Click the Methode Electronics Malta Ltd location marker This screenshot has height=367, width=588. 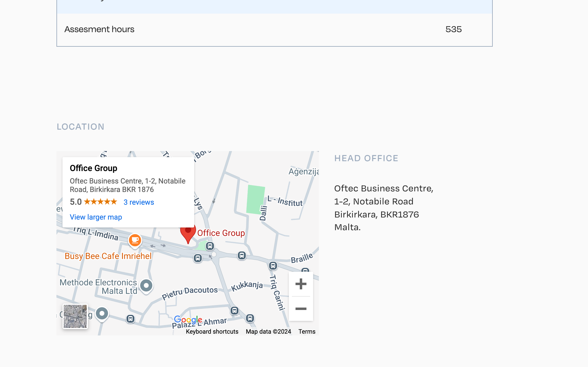point(146,286)
